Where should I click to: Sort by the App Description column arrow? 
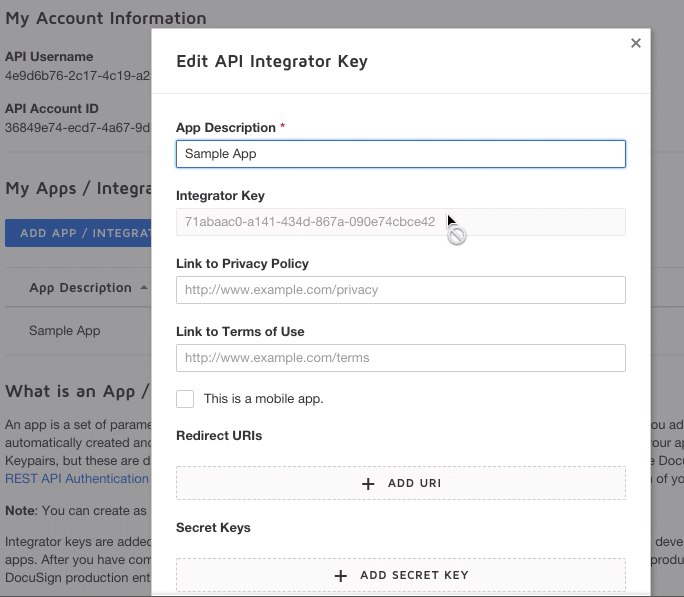(x=143, y=288)
